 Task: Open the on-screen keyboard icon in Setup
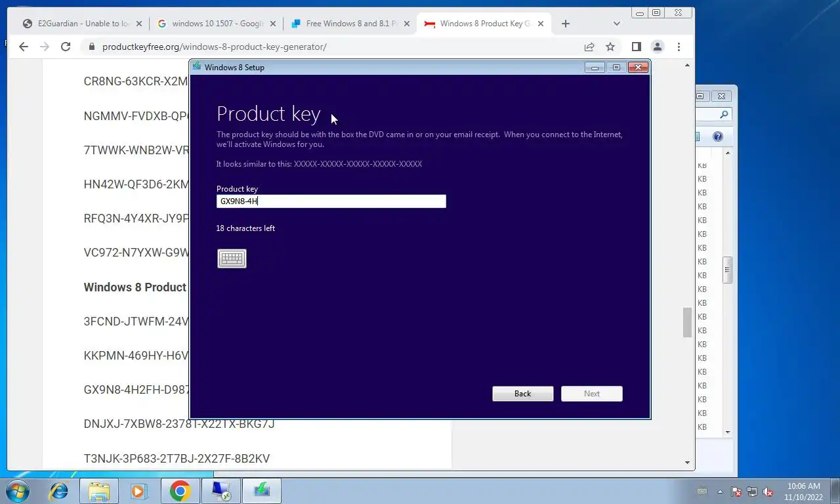coord(232,259)
